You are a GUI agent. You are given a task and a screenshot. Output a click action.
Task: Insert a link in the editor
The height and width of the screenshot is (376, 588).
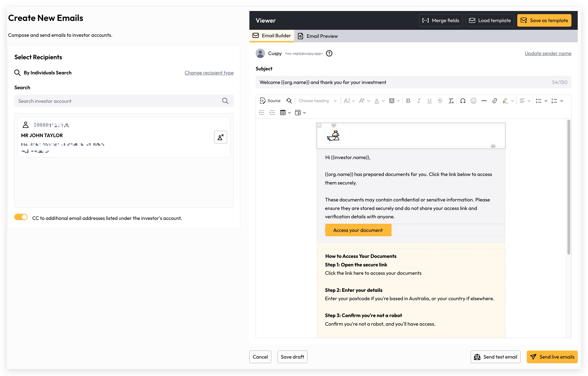pyautogui.click(x=495, y=101)
